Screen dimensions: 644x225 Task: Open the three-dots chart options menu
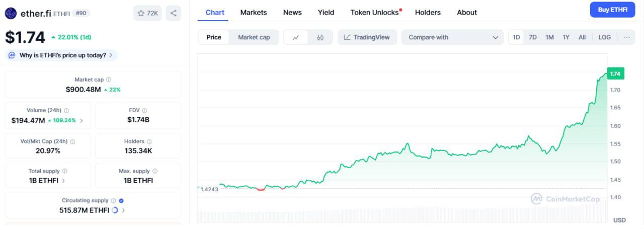click(x=626, y=37)
